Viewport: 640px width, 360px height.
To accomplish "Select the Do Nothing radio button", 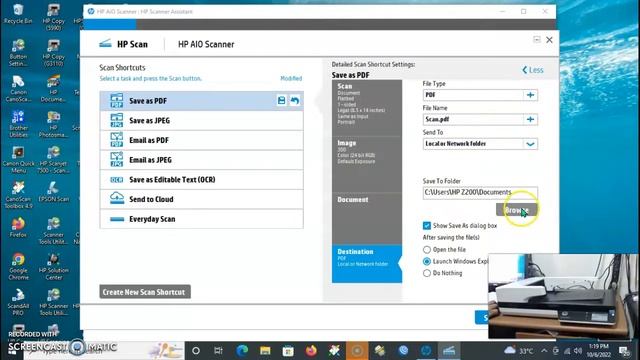I will click(427, 273).
